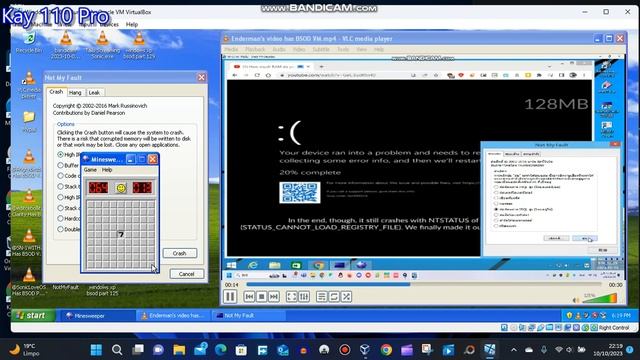Click VLC previous media button
Screen dimensions: 640x360
[x=249, y=297]
